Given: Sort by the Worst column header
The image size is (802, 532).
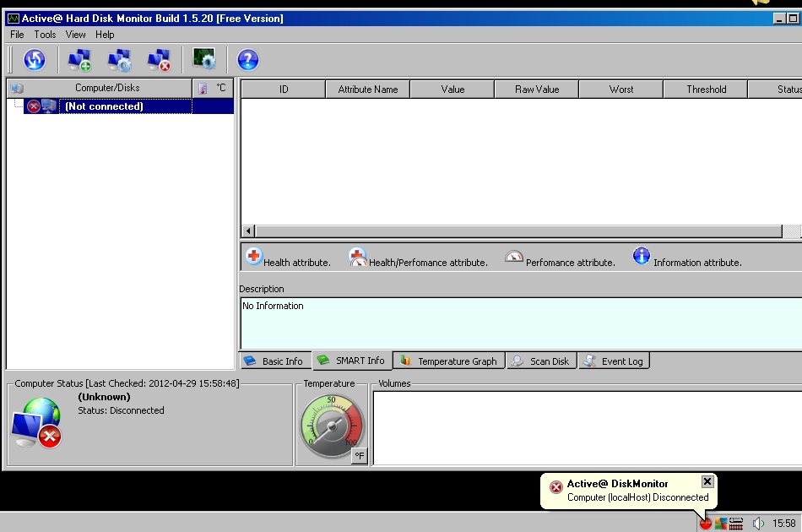Looking at the screenshot, I should 621,89.
